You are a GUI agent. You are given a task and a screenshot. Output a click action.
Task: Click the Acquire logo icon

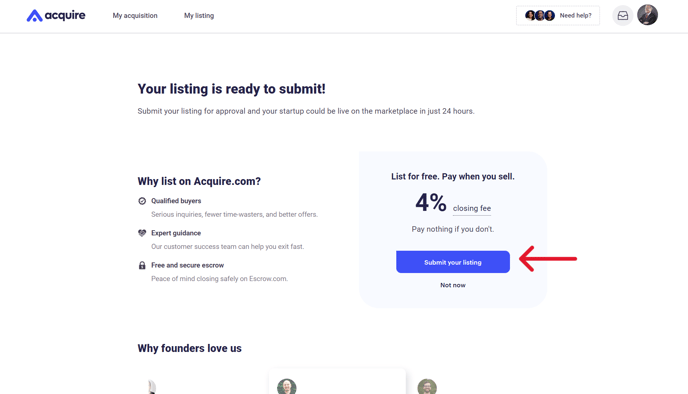point(35,16)
